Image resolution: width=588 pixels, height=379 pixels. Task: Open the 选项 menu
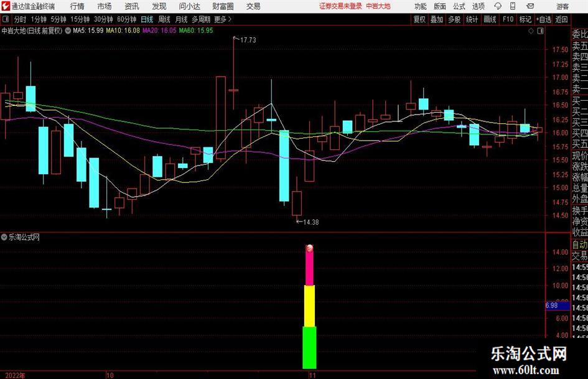478,6
